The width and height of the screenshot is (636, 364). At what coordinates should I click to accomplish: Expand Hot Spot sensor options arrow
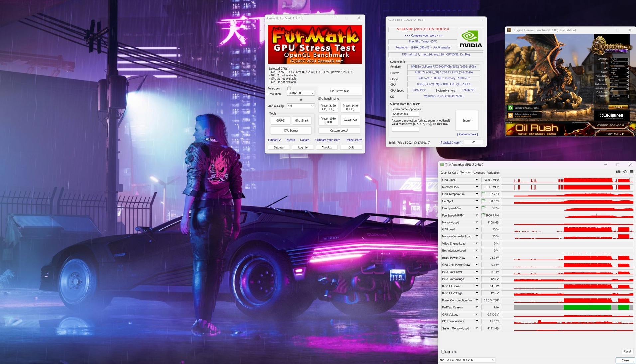click(477, 201)
